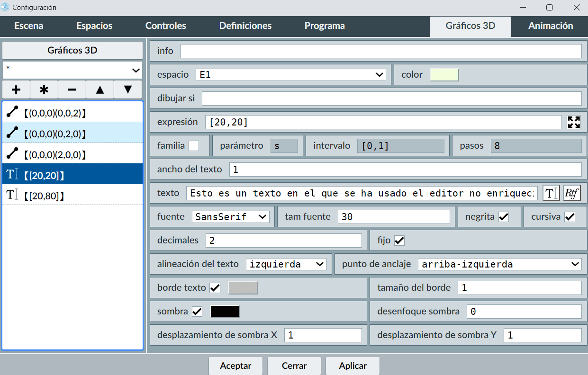Open the Rtf rich text editor
The height and width of the screenshot is (375, 588).
571,193
